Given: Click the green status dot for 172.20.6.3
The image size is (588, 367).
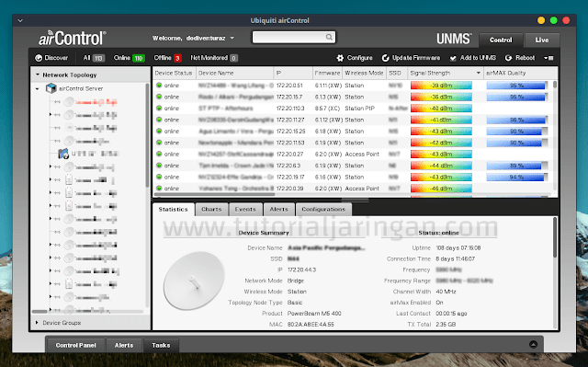Looking at the screenshot, I should [x=159, y=166].
